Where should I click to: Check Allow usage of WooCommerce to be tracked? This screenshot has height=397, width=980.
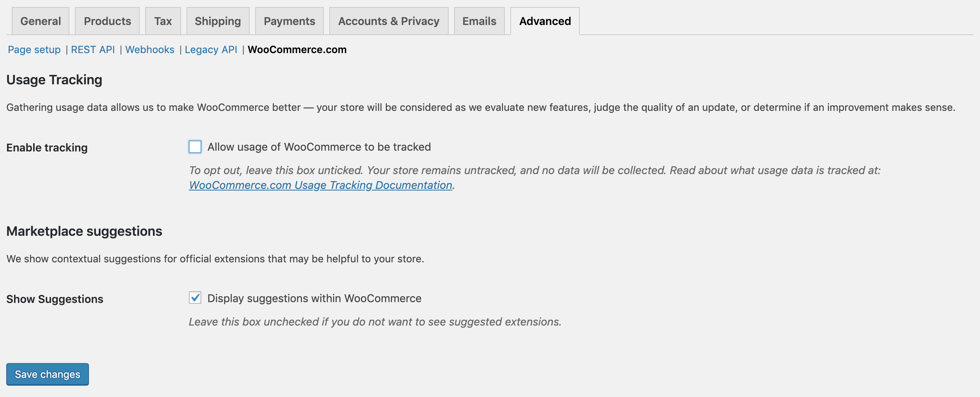tap(195, 147)
